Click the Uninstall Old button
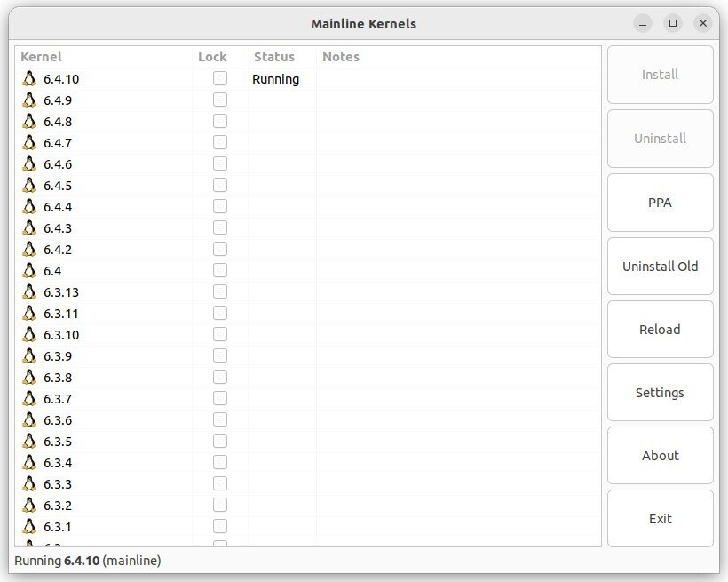Image resolution: width=728 pixels, height=582 pixels. tap(660, 267)
